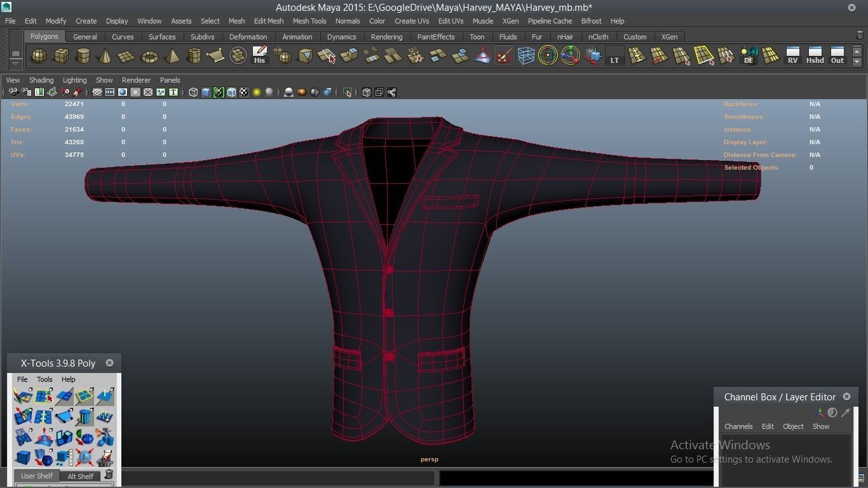Open the shelf tab selector button at left

click(15, 53)
